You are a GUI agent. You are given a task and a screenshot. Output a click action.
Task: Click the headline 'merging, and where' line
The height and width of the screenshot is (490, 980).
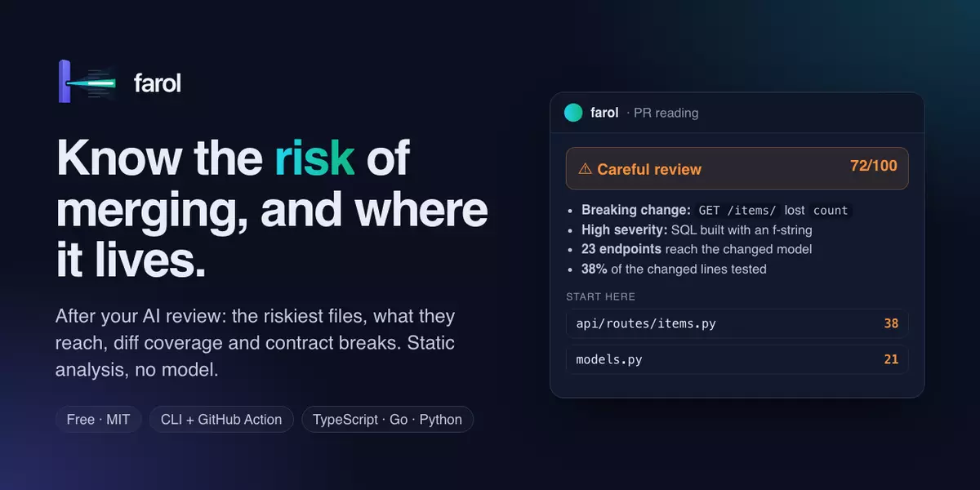click(272, 211)
